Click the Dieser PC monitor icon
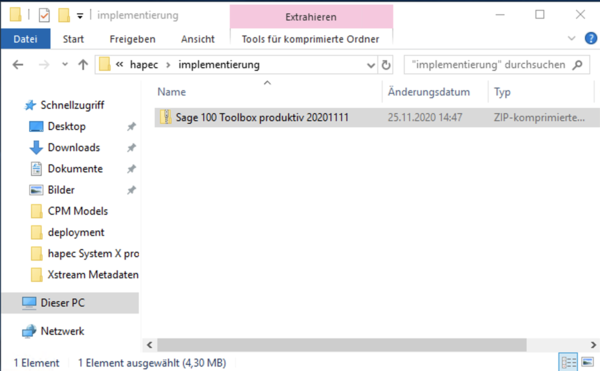The width and height of the screenshot is (600, 371). point(29,303)
